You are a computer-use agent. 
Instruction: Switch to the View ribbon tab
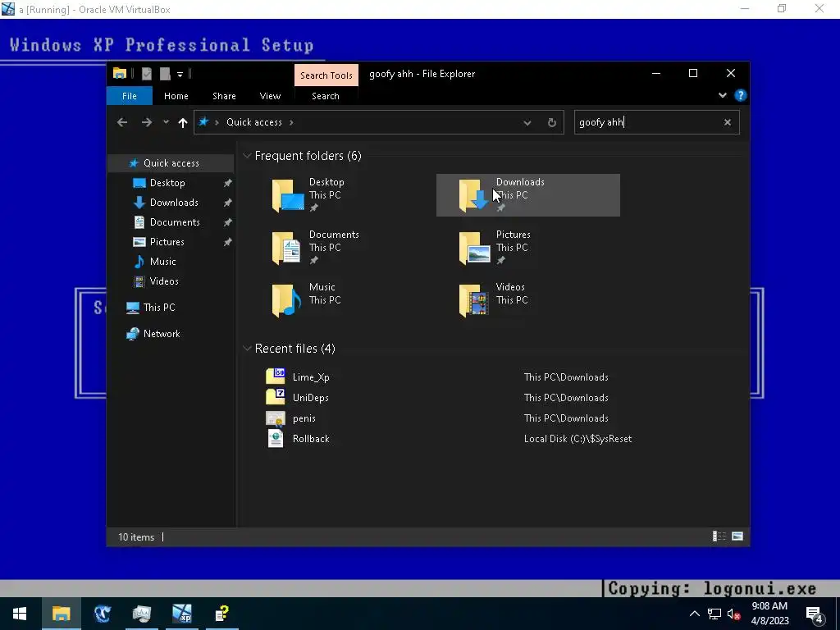[x=270, y=96]
